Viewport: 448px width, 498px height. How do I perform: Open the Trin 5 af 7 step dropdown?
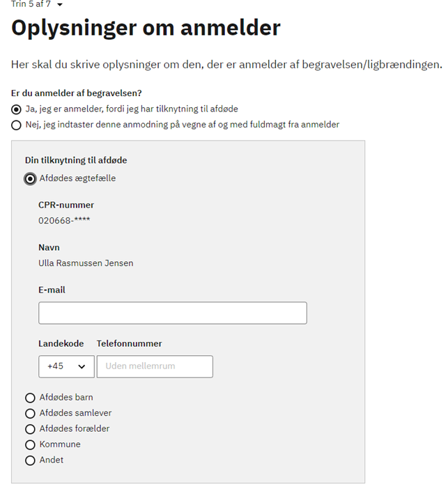coord(37,3)
